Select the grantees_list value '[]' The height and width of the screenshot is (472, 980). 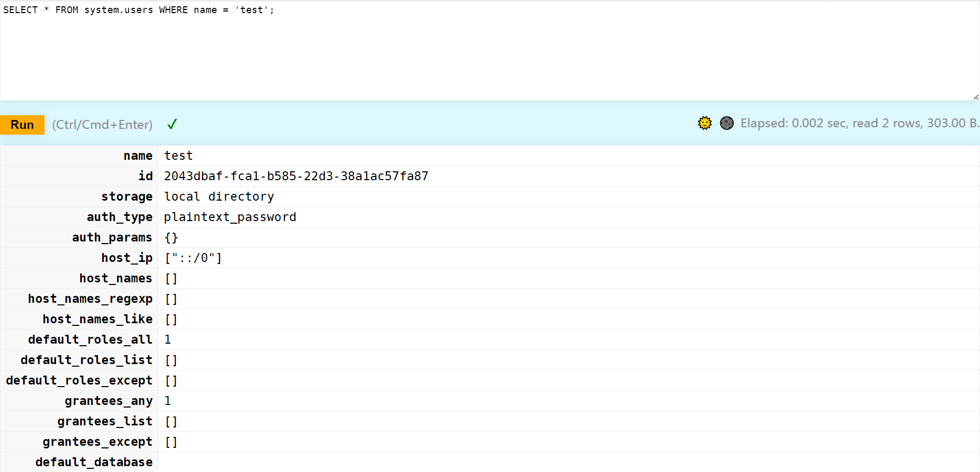click(x=171, y=421)
